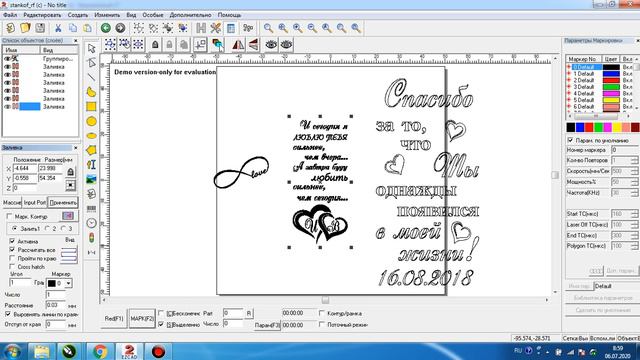Click the green Undo arrow
The image size is (640, 360).
pyautogui.click(x=106, y=28)
